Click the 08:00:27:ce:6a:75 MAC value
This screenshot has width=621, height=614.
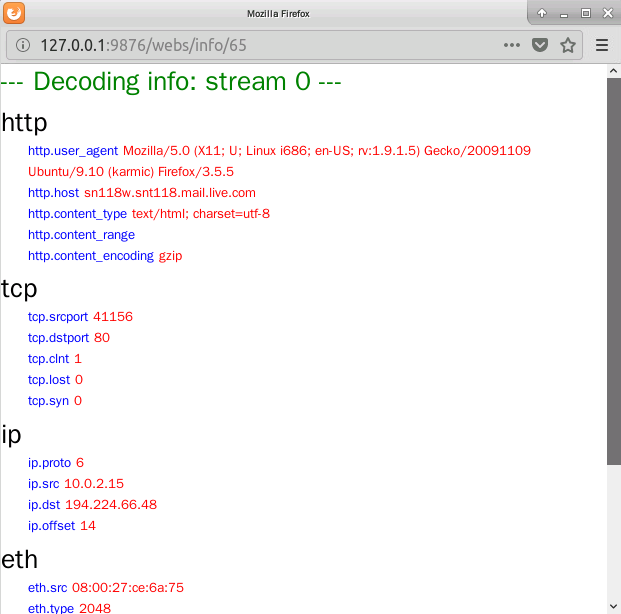[128, 588]
